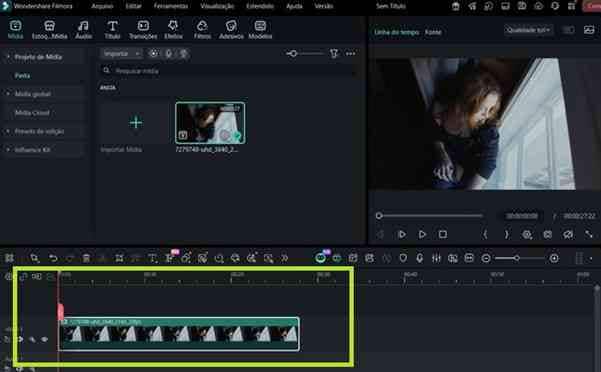Open the Qualidade dropdown in the player
Screen dimensions: 601x372
click(529, 30)
